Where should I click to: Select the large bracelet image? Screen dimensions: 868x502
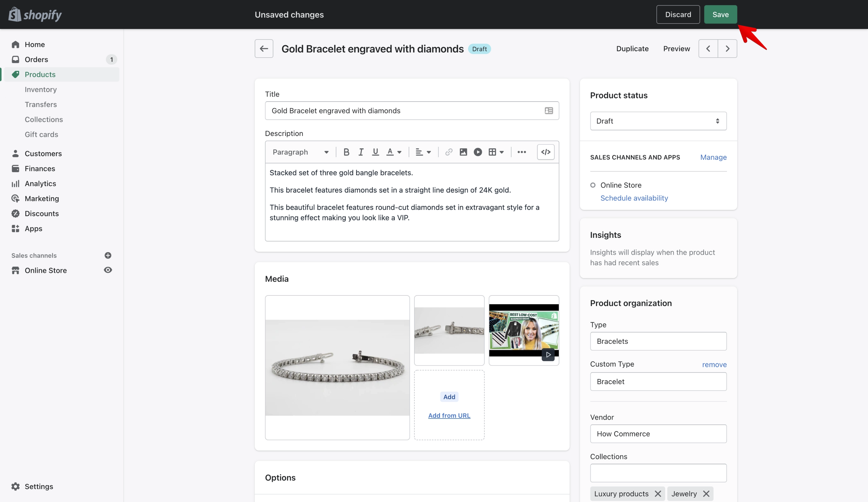click(x=337, y=368)
